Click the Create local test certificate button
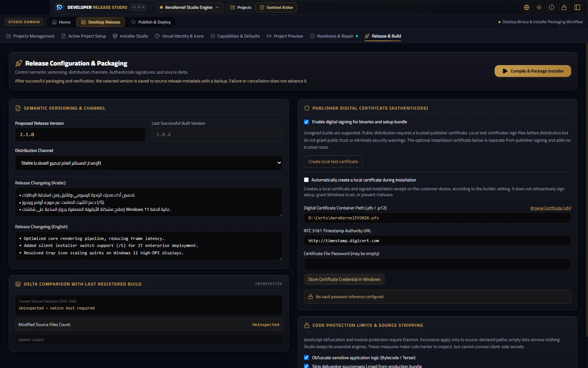Viewport: 588px width, 368px height. tap(333, 162)
